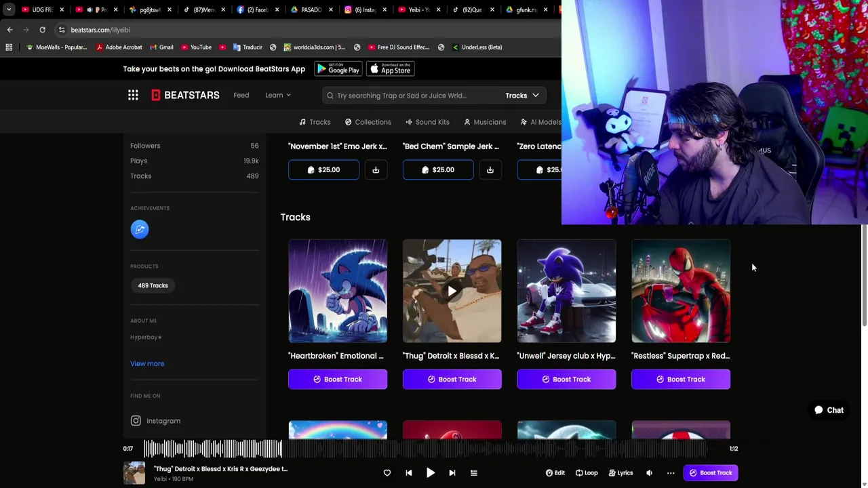Open the Traducir bookmark
The height and width of the screenshot is (488, 868).
pyautogui.click(x=248, y=47)
